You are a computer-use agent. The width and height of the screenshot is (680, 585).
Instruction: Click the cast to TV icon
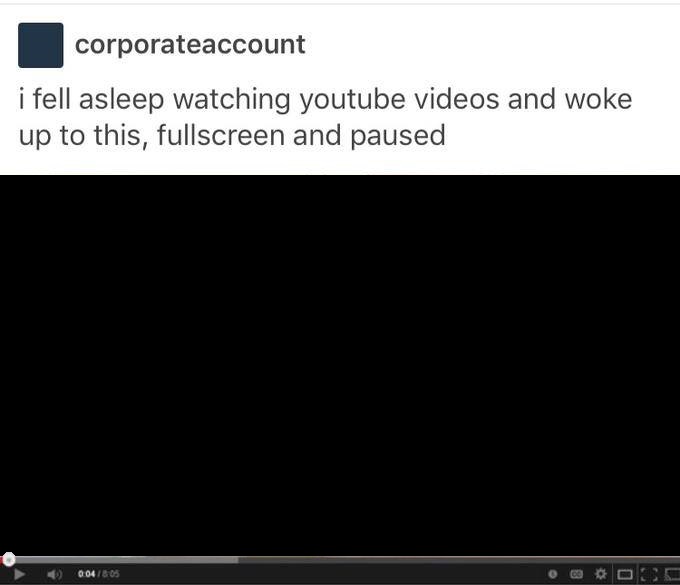(672, 575)
